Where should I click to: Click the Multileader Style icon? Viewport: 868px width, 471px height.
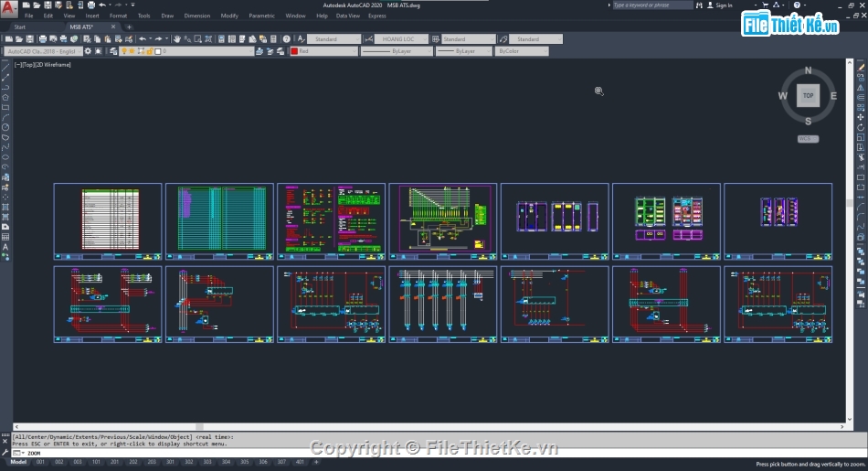point(503,38)
